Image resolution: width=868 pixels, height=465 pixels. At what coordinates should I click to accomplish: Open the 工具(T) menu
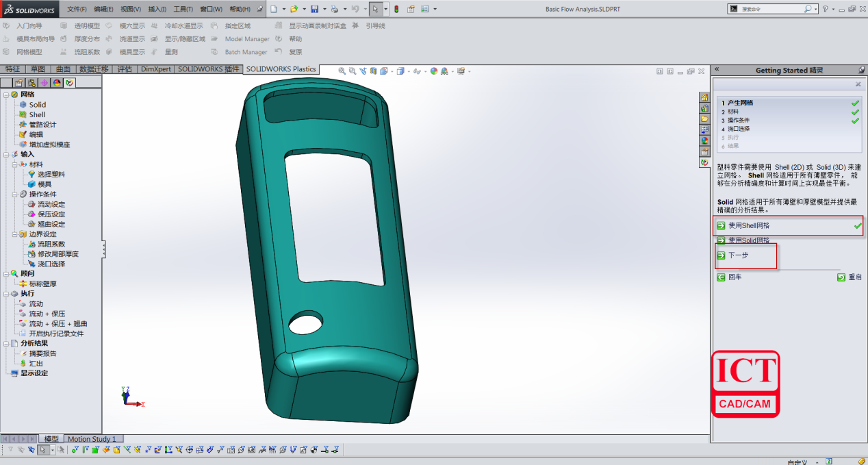coord(183,9)
